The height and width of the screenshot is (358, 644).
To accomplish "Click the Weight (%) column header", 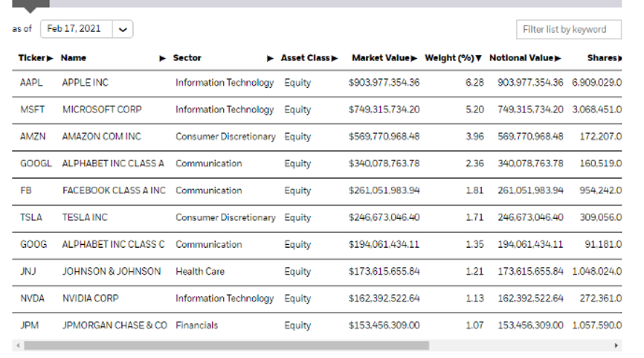I will coord(448,58).
